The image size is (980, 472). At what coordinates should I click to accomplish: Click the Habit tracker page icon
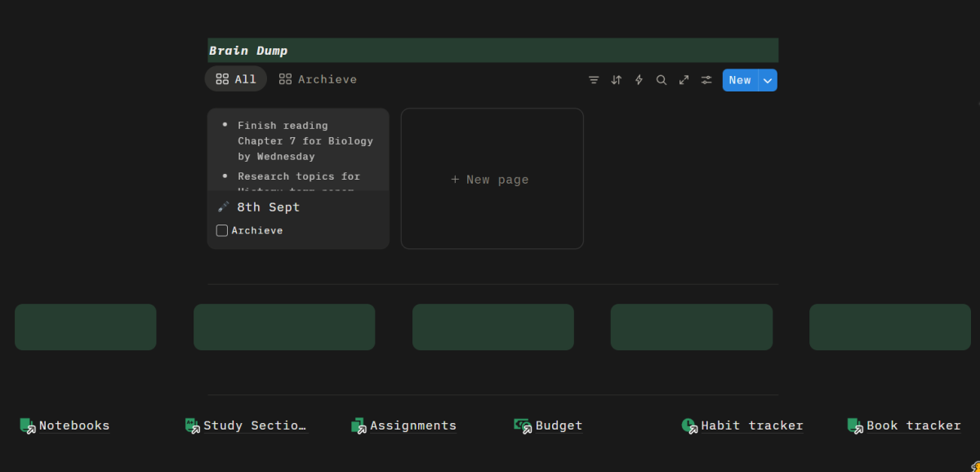pyautogui.click(x=689, y=425)
